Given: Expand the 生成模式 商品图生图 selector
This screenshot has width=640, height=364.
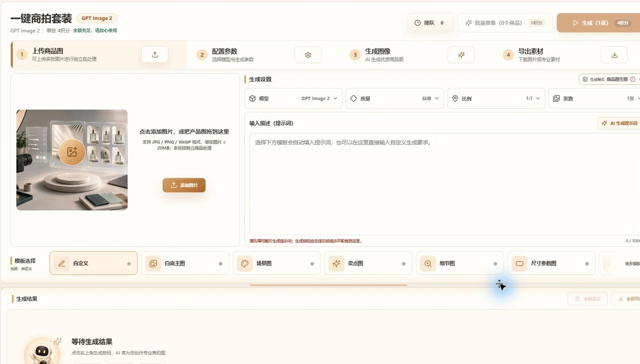Looking at the screenshot, I should 609,79.
